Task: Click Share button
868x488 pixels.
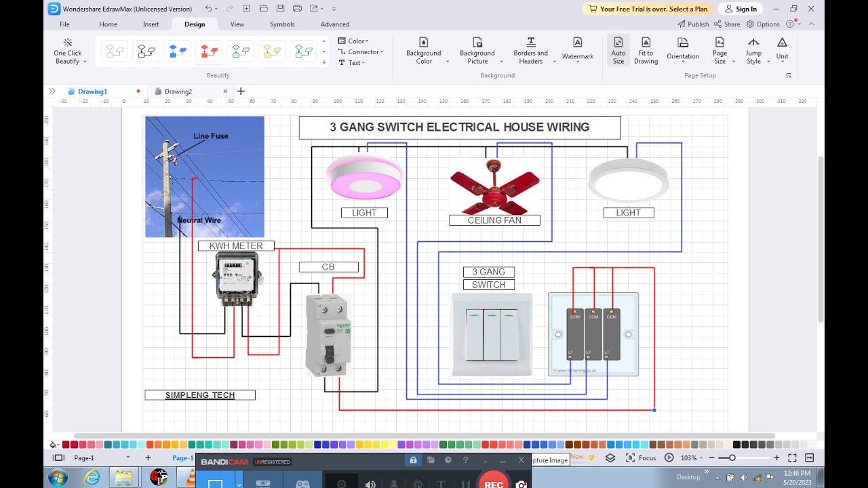Action: click(x=727, y=24)
